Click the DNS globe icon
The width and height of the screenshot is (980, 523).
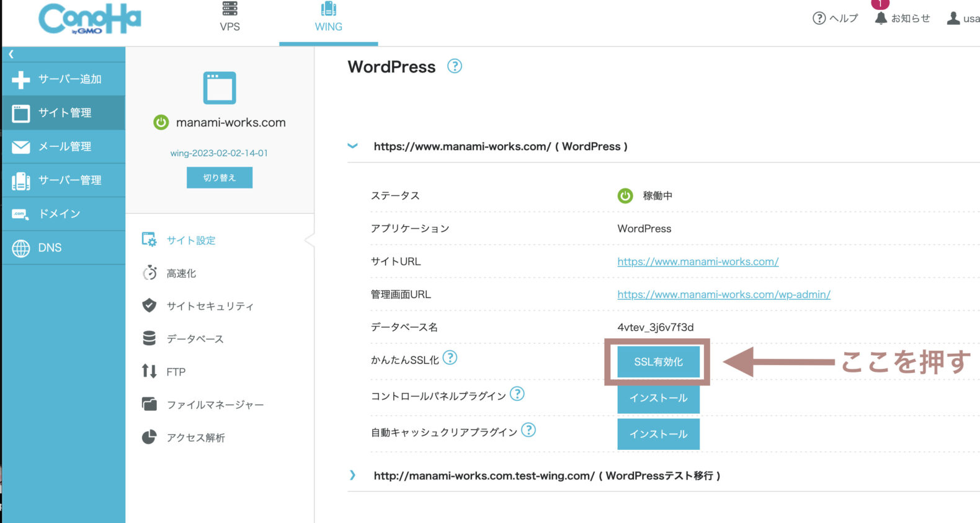20,248
